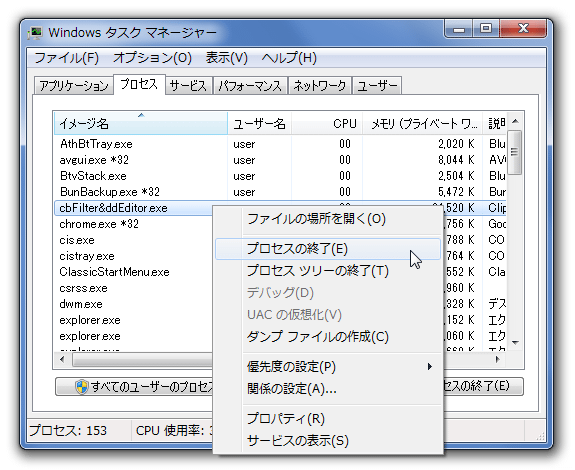The width and height of the screenshot is (575, 470).
Task: Choose サービスの表示(S) in context menu
Action: coord(328,441)
